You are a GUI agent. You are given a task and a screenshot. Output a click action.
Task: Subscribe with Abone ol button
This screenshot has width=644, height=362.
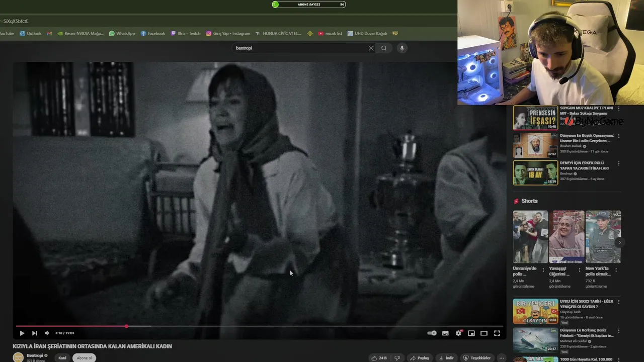point(84,358)
